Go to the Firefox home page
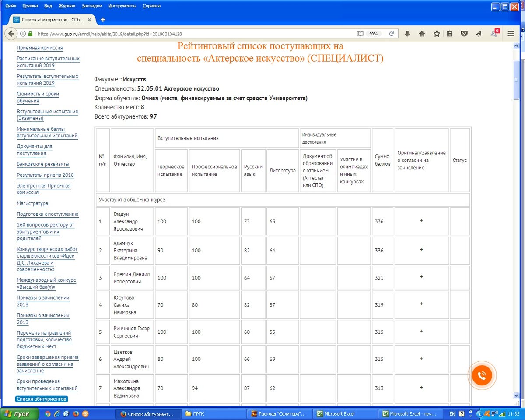 (x=422, y=34)
